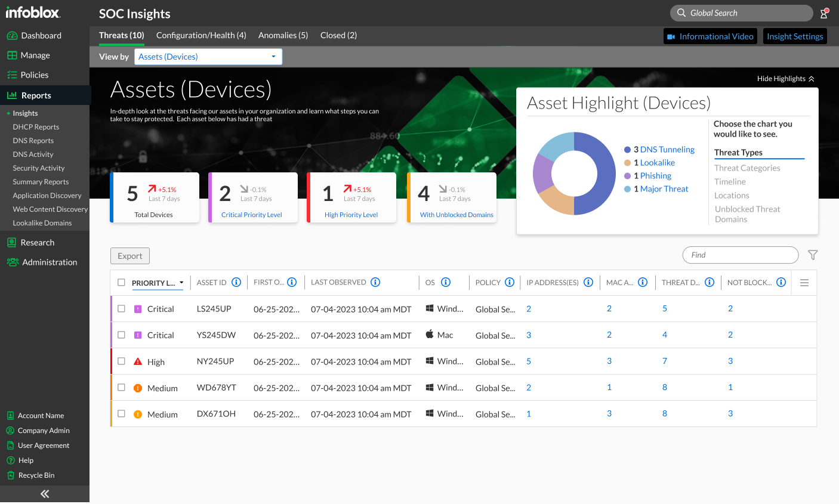Open Lookalike Domains in sidebar
Image resolution: width=839 pixels, height=504 pixels.
(x=42, y=223)
